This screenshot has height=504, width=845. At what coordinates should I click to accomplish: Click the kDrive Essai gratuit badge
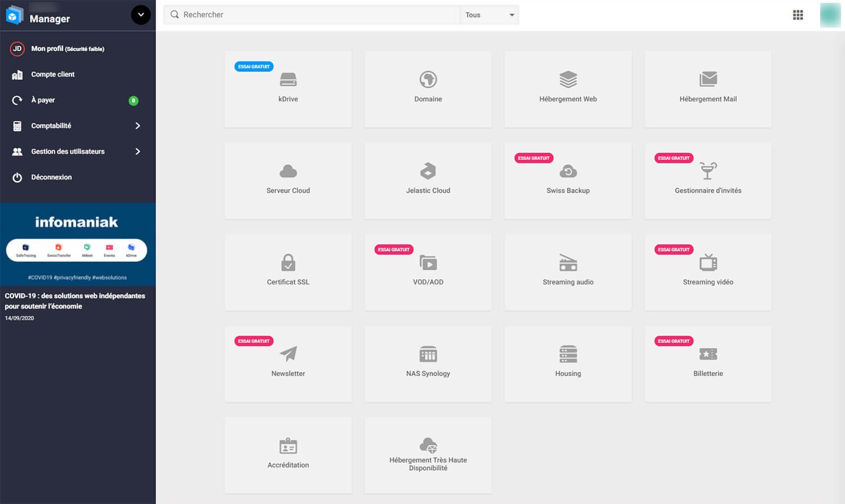pyautogui.click(x=254, y=66)
